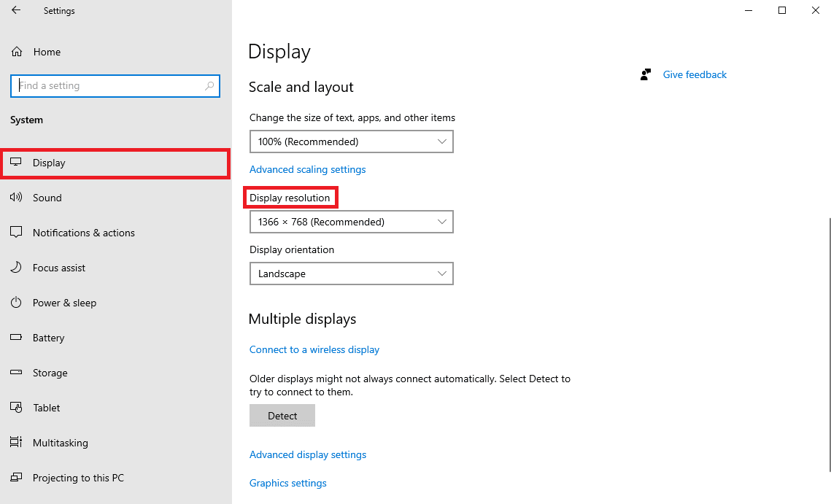Open the Display orientation dropdown
This screenshot has width=831, height=504.
click(352, 274)
